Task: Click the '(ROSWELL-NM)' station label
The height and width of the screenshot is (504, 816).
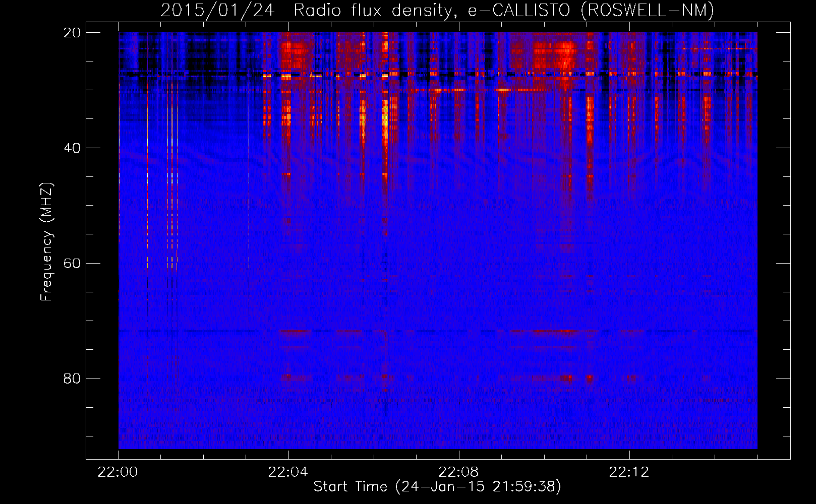Action: [648, 10]
